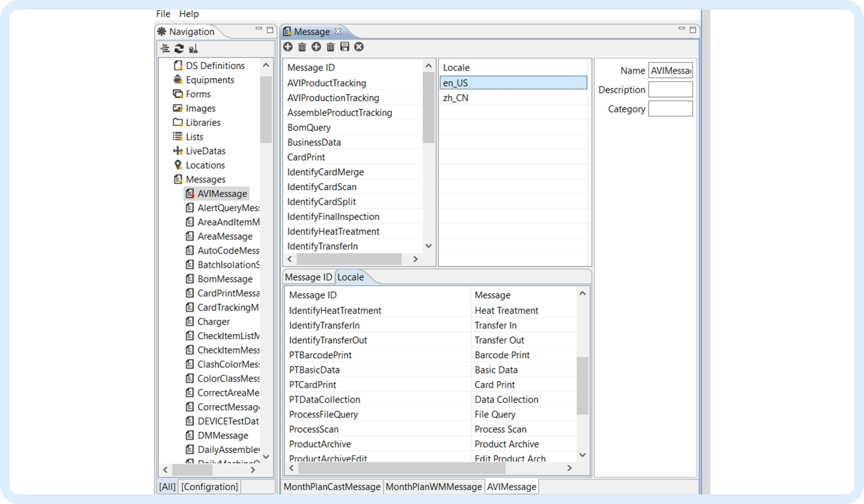
Task: Open the LiveDatas item in navigation
Action: click(x=205, y=151)
